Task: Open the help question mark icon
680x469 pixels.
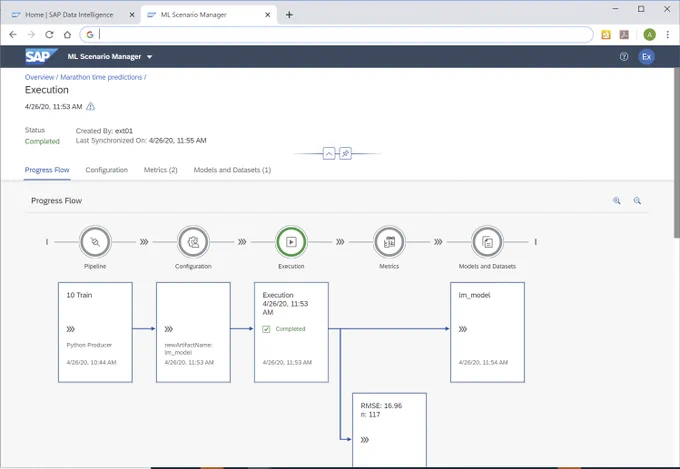Action: tap(624, 56)
